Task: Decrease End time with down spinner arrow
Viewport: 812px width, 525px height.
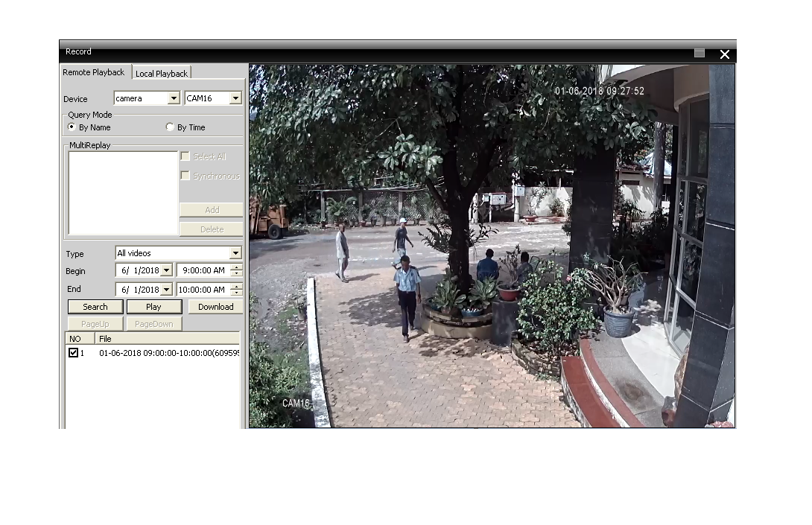Action: 236,293
